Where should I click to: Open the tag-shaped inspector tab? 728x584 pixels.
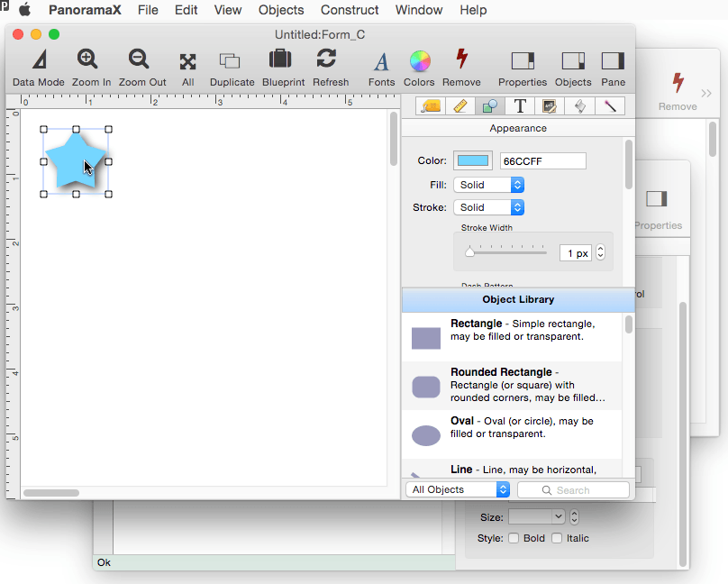click(431, 106)
